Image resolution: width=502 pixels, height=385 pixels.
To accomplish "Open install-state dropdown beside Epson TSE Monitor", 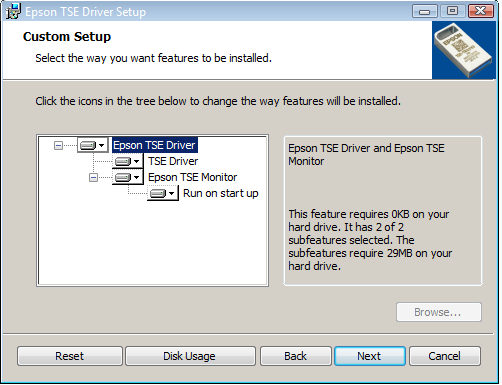I will click(x=128, y=177).
